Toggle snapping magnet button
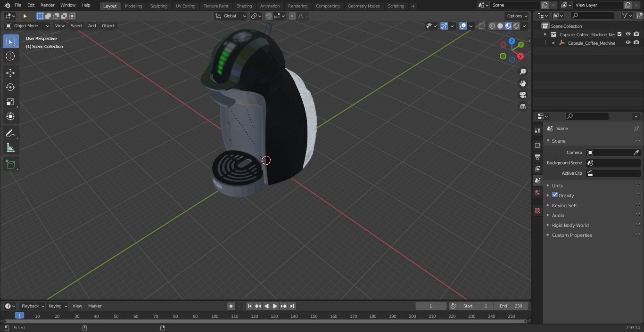644x332 pixels. pos(269,16)
